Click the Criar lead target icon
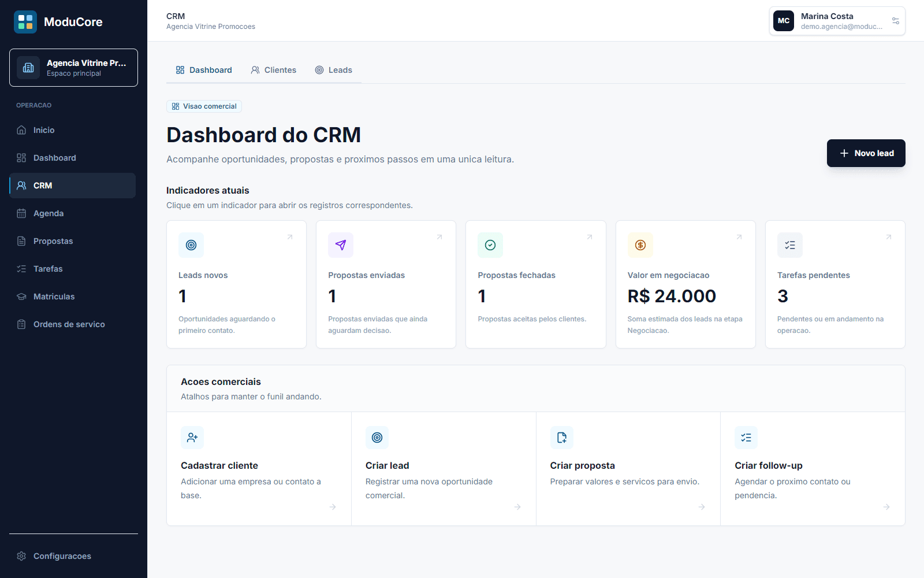The image size is (924, 578). (377, 438)
